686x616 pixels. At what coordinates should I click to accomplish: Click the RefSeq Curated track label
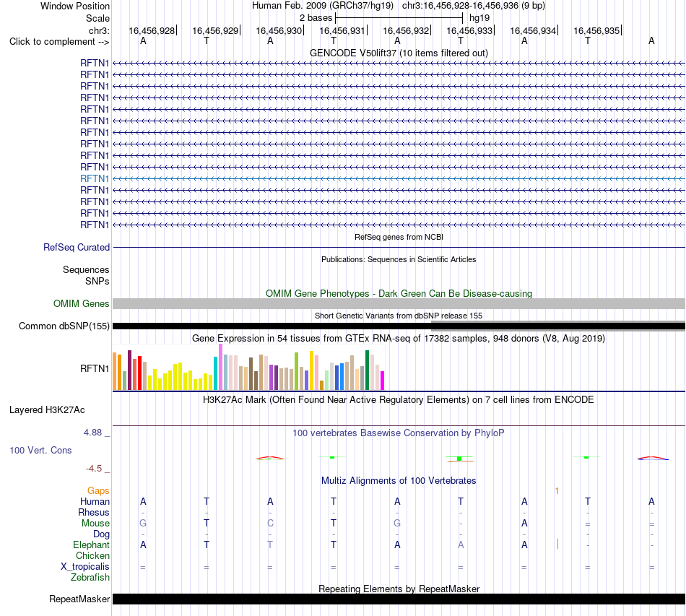tap(77, 247)
